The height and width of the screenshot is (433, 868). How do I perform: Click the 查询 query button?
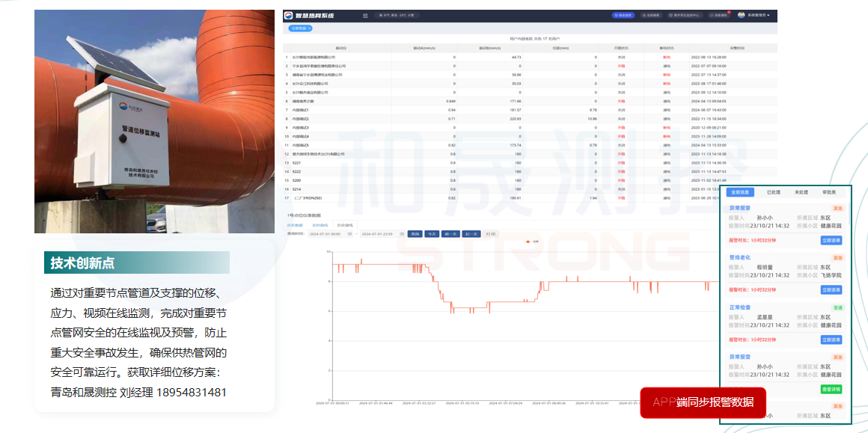[x=415, y=234]
